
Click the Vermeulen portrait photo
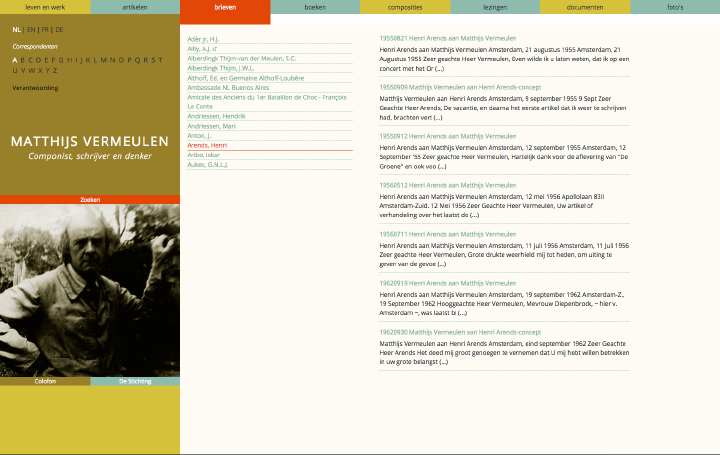tap(90, 291)
